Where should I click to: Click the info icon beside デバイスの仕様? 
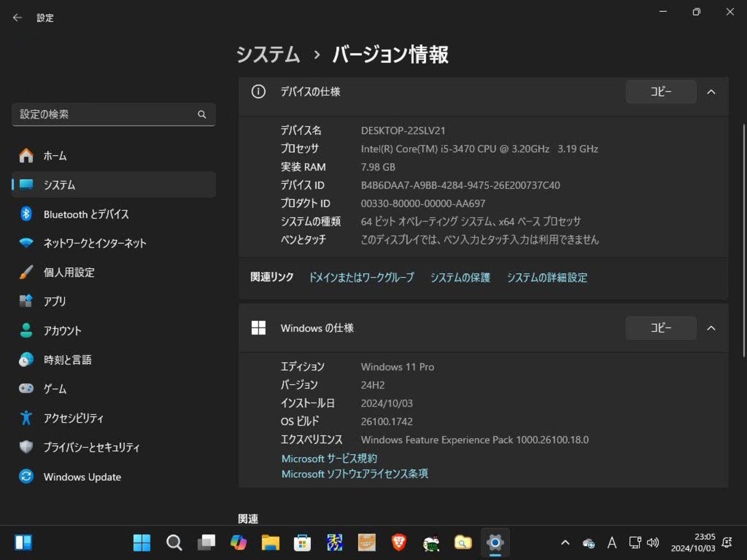click(x=259, y=91)
